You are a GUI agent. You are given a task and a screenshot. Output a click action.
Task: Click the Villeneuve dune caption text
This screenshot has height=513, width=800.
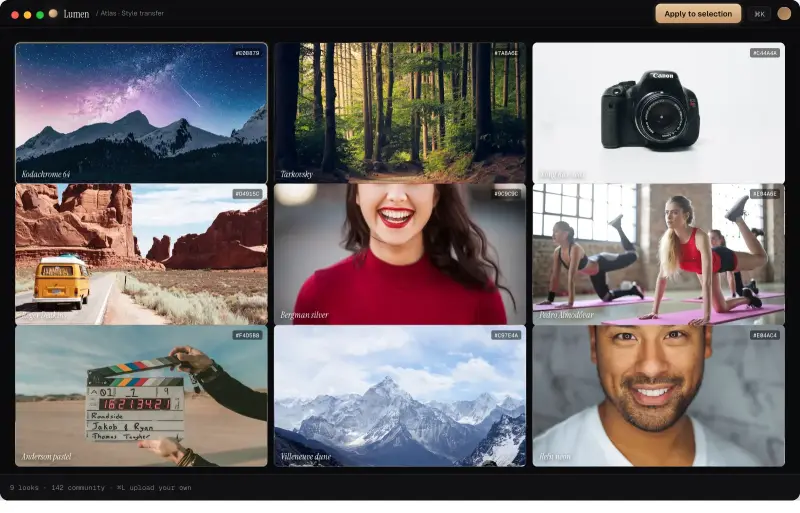306,456
